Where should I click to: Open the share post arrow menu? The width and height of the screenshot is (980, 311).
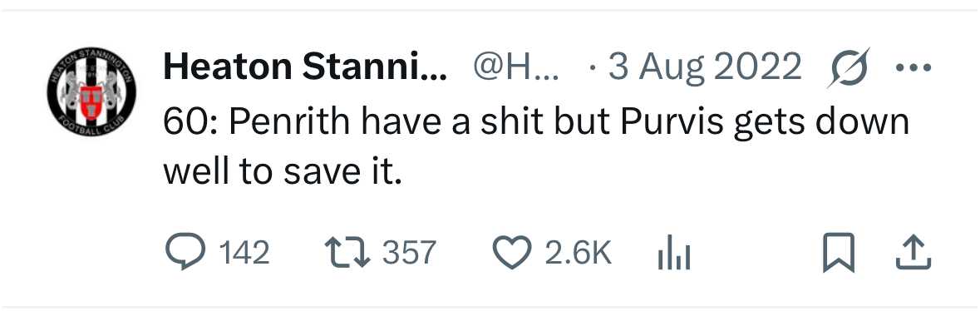click(914, 253)
